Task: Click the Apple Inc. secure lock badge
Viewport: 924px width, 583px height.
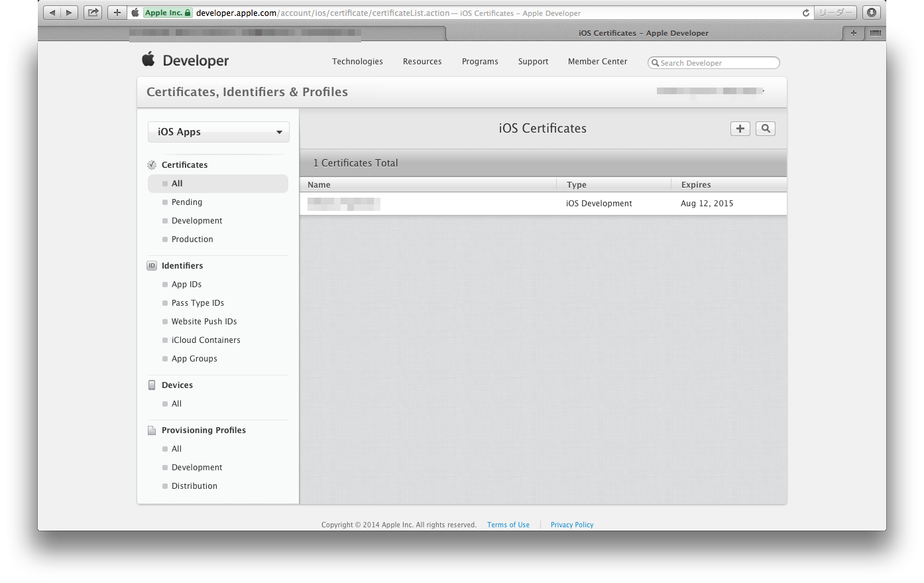Action: (168, 13)
